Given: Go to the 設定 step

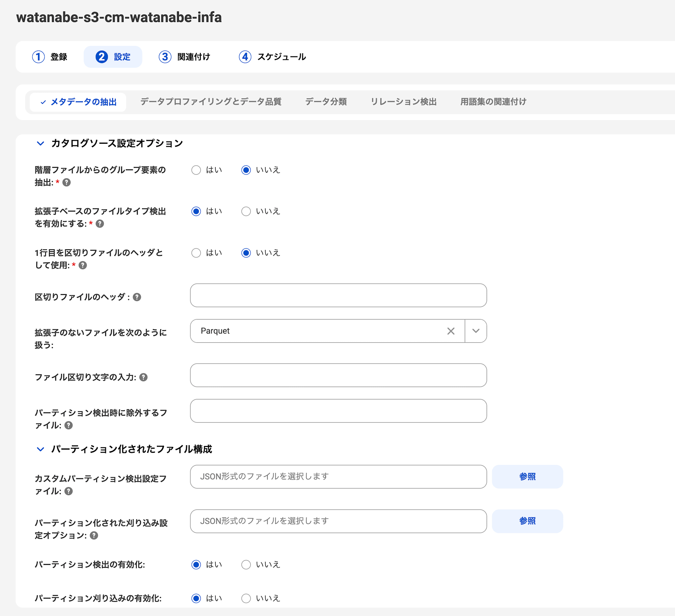Looking at the screenshot, I should pyautogui.click(x=113, y=57).
